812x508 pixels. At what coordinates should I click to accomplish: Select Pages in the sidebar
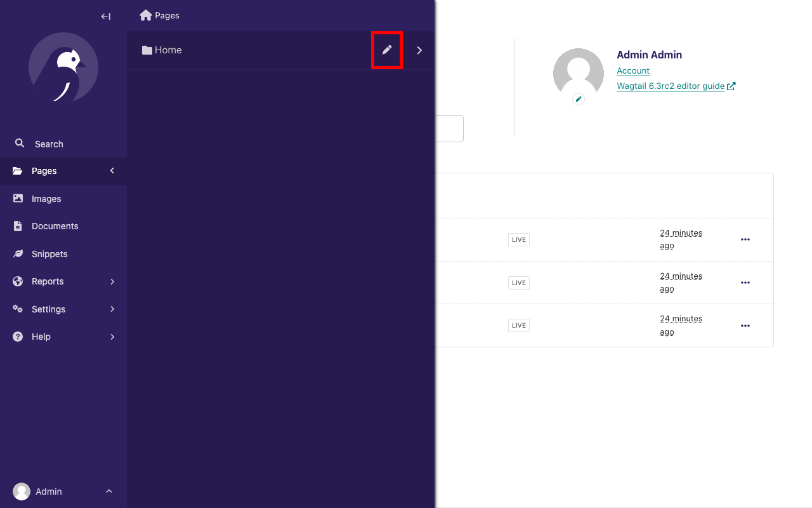43,171
